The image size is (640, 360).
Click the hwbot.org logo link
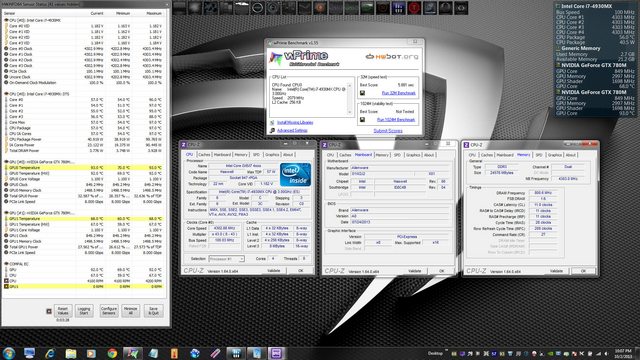click(392, 57)
